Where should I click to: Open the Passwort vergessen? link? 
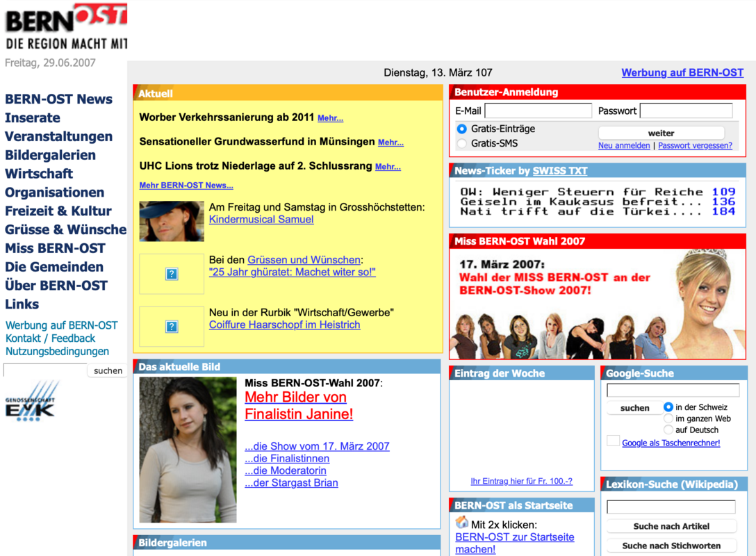pos(695,146)
